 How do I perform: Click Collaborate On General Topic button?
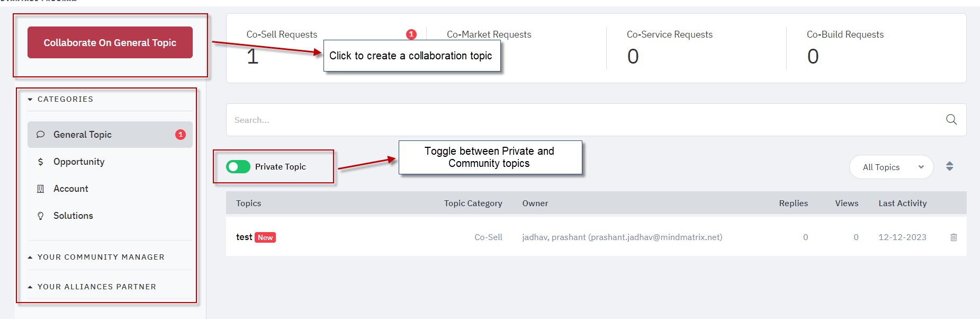click(x=110, y=42)
